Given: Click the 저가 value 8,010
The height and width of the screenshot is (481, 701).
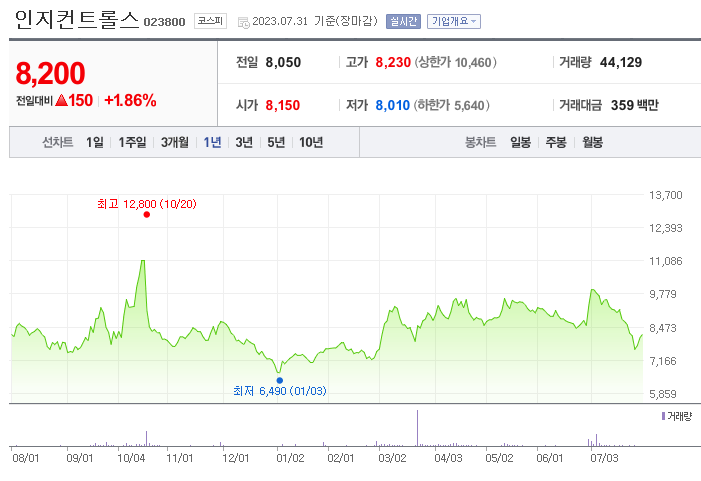Looking at the screenshot, I should click(x=393, y=105).
